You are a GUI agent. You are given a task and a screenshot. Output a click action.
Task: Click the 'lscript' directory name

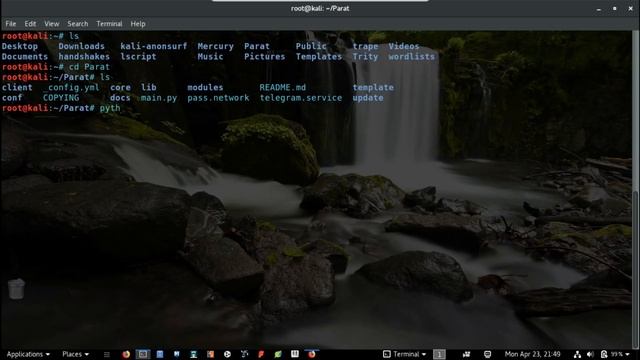(138, 57)
